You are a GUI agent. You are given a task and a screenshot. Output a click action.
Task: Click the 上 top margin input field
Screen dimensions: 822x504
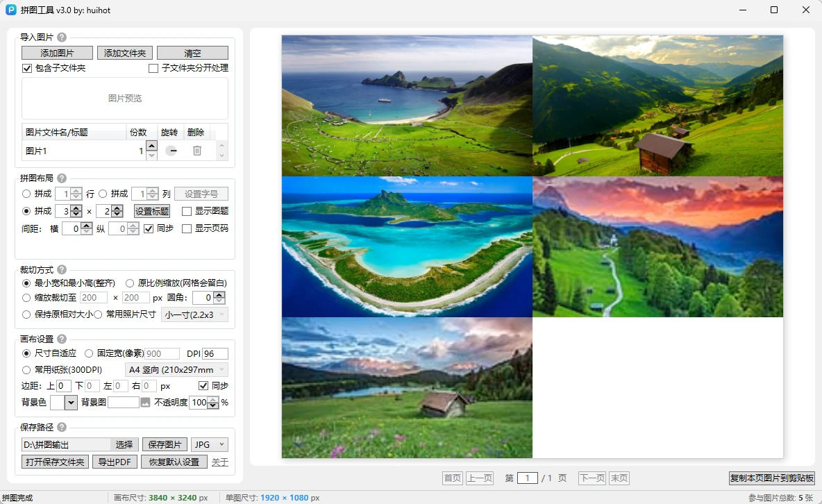tap(63, 386)
